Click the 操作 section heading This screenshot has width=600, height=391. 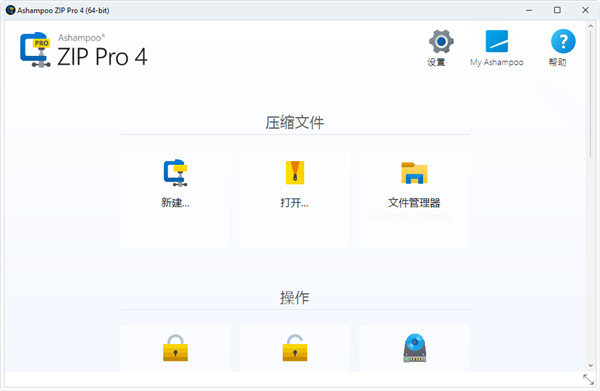coord(295,298)
